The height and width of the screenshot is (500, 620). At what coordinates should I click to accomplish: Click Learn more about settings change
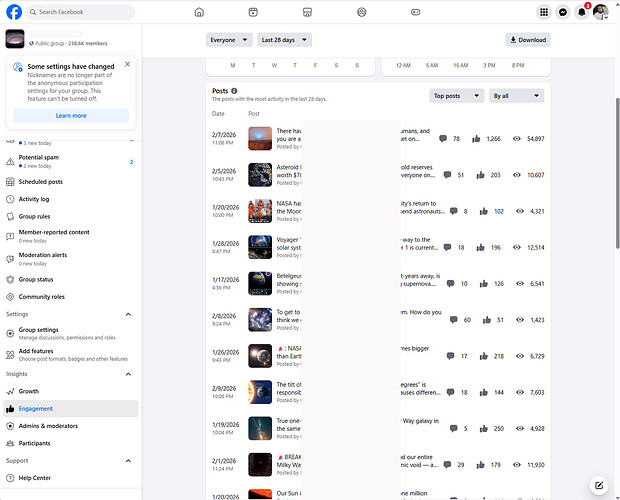(x=71, y=115)
